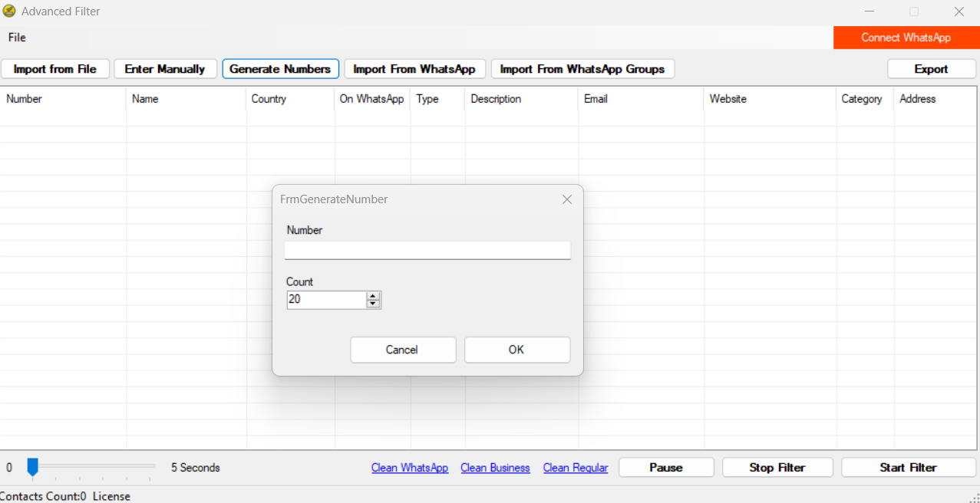Decrease Count with the down arrow

click(x=373, y=304)
